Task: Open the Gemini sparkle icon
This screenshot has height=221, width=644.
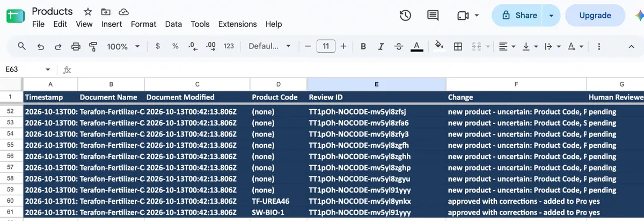Action: [639, 16]
